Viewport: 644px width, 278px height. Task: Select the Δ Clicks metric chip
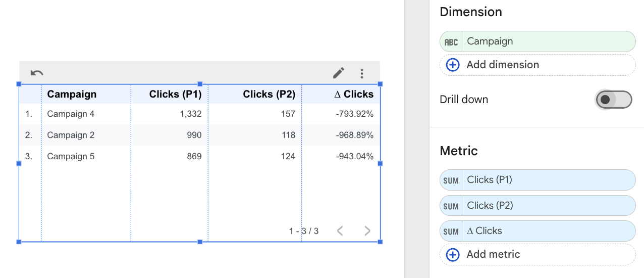[538, 231]
